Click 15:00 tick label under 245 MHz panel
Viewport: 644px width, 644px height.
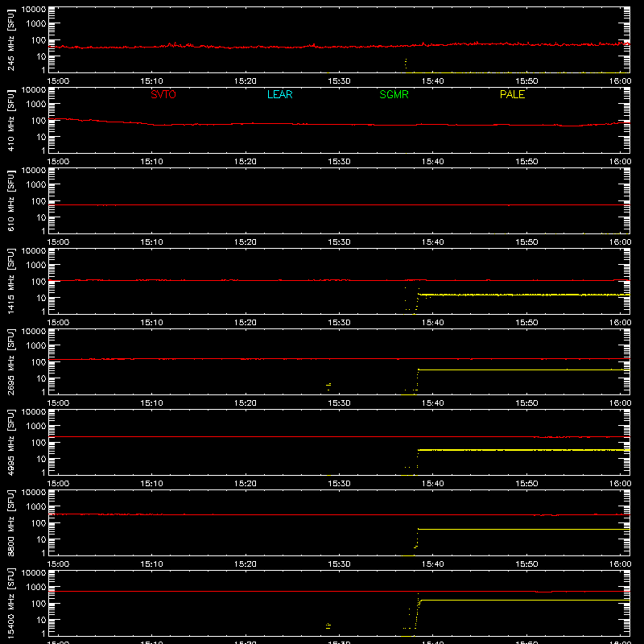click(58, 81)
